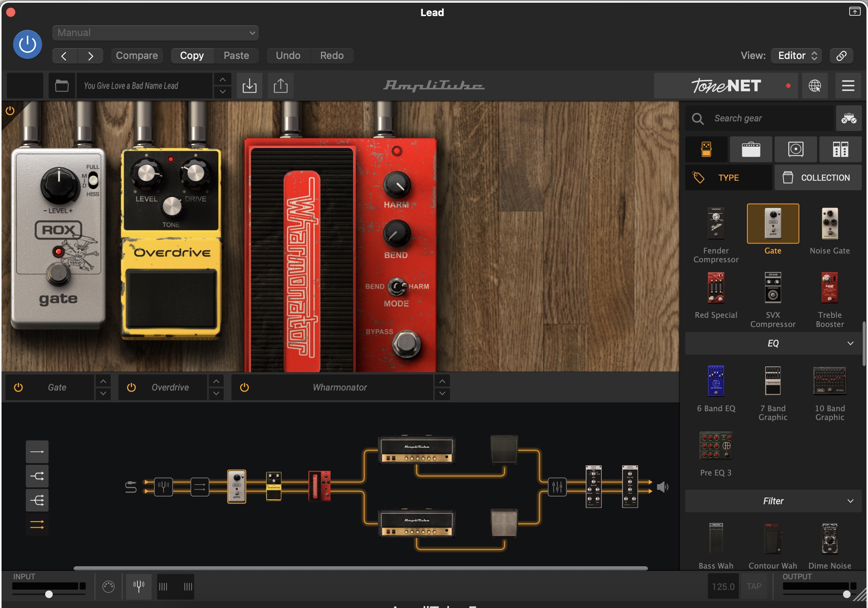868x608 pixels.
Task: Export preset with the share icon
Action: tap(280, 86)
